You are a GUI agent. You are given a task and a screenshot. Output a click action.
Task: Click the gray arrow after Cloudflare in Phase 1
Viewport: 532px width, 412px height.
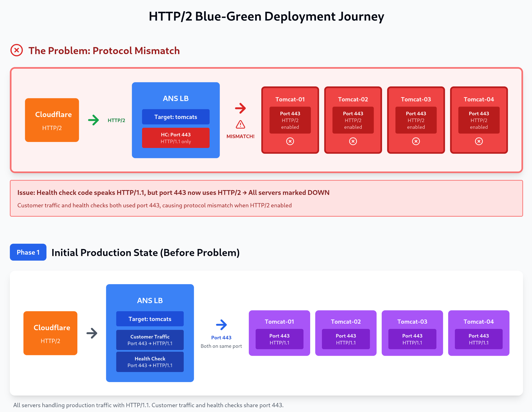(92, 333)
